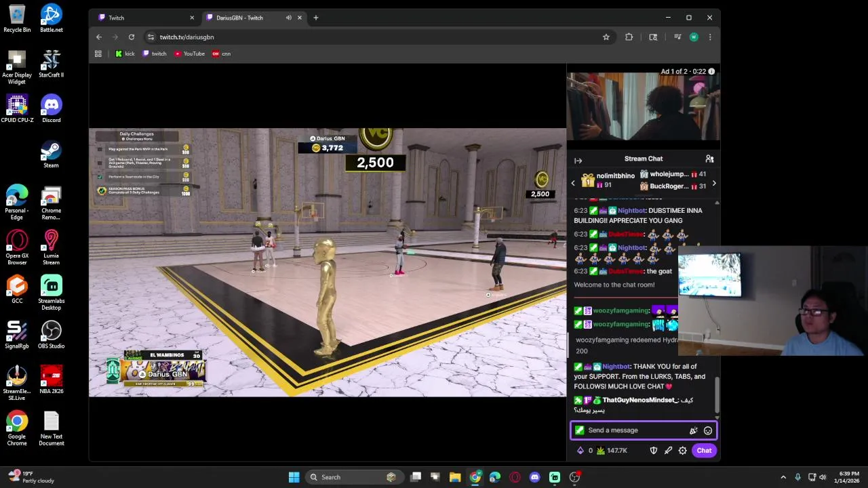Viewport: 868px width, 488px height.
Task: Open the emote picker in chat
Action: tap(708, 430)
